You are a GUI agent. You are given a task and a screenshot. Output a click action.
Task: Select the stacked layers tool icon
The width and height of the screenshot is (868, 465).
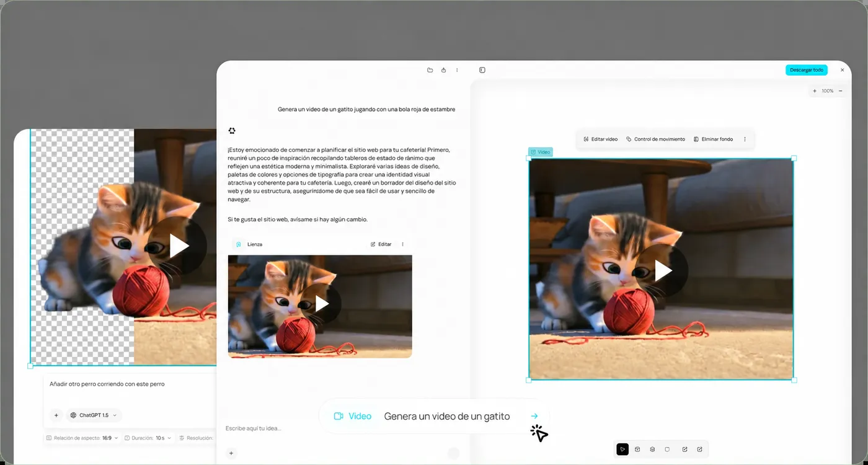[652, 449]
